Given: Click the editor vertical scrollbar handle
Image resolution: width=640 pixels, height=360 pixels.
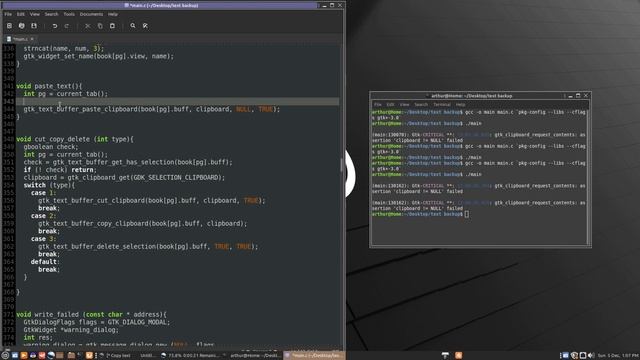Looking at the screenshot, I should click(342, 164).
